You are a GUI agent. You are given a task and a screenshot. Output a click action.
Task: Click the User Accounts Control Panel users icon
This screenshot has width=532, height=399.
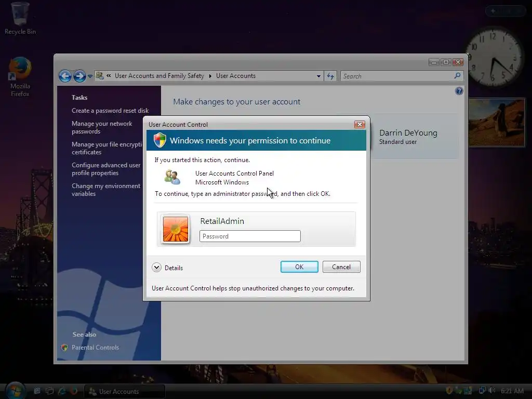172,177
